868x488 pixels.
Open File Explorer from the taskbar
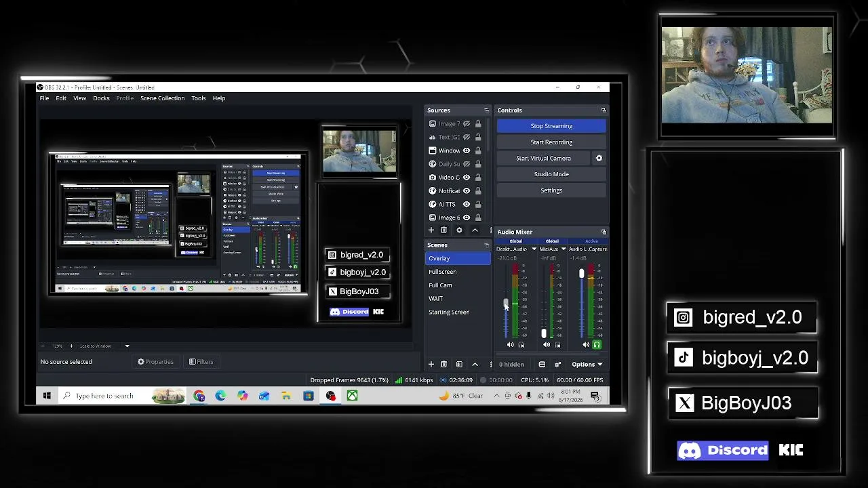pyautogui.click(x=286, y=396)
